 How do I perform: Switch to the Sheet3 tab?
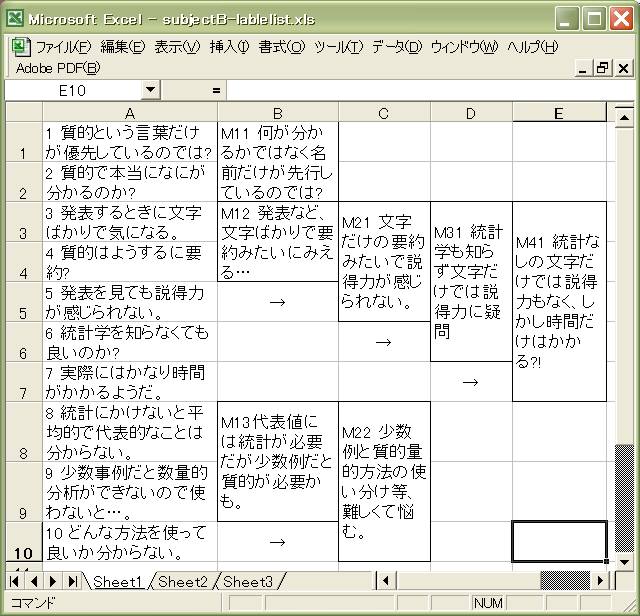[248, 581]
